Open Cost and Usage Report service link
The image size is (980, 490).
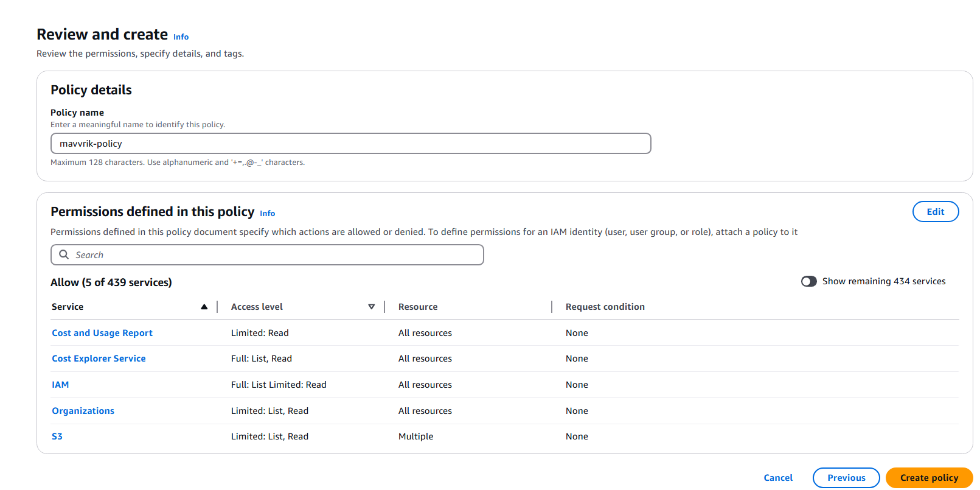(102, 333)
